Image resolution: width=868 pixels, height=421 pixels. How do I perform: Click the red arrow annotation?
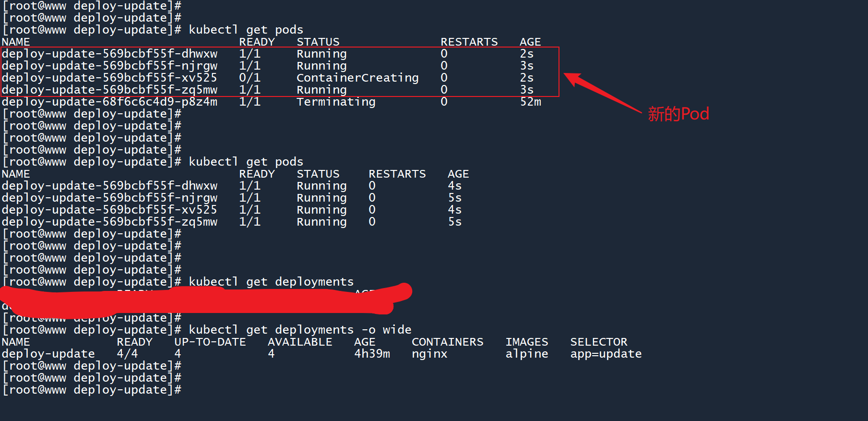(602, 93)
